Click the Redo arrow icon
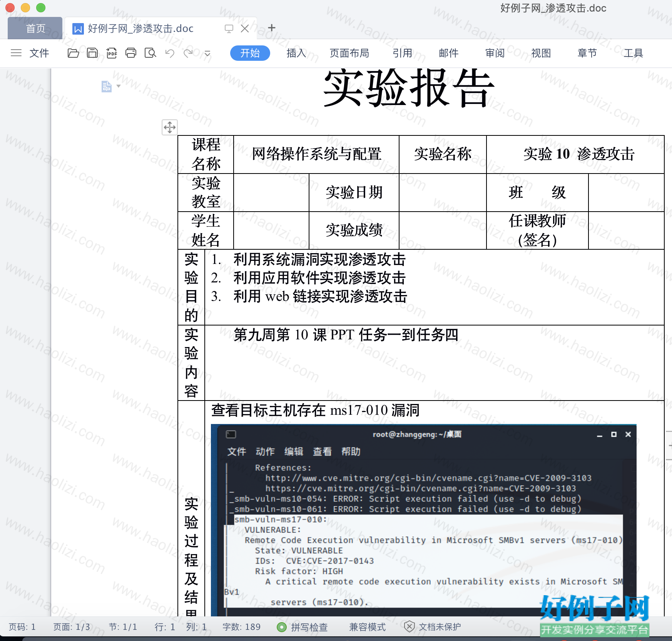The image size is (672, 641). click(188, 53)
